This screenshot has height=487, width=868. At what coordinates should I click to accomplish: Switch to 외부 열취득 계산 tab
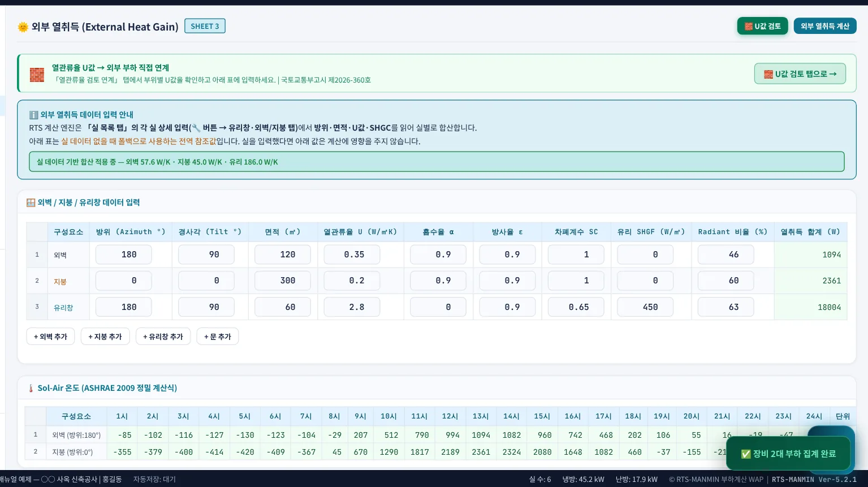(825, 26)
